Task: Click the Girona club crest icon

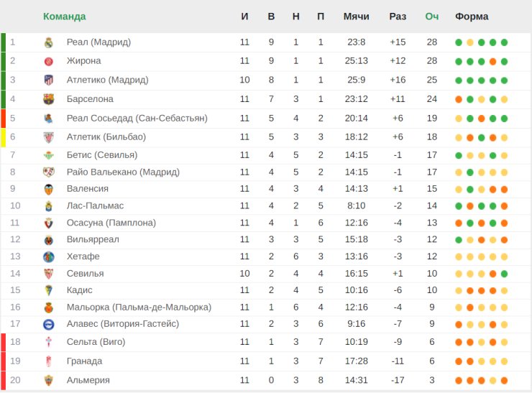Action: coord(49,61)
